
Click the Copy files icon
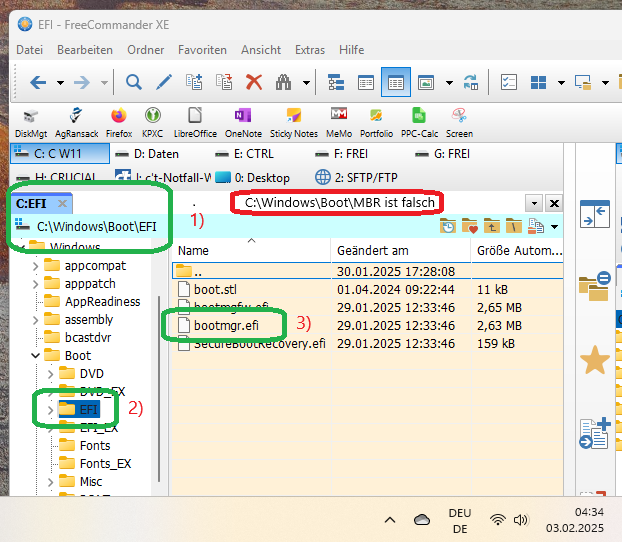[194, 83]
